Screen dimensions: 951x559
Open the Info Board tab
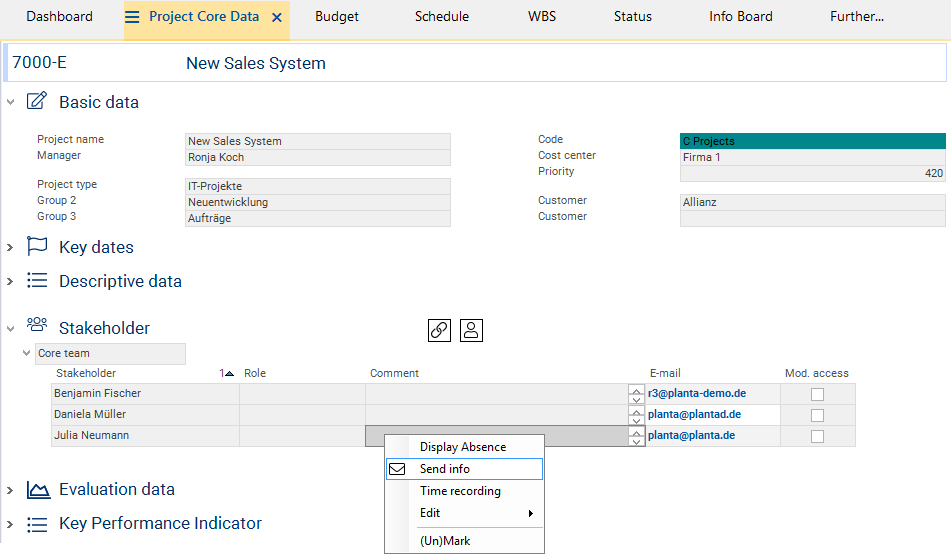pos(741,17)
